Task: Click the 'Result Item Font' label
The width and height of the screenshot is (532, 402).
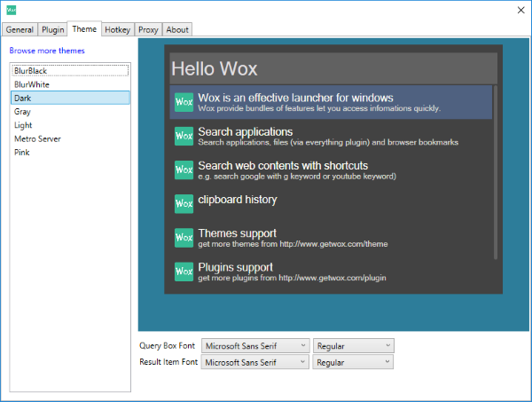Action: click(168, 362)
